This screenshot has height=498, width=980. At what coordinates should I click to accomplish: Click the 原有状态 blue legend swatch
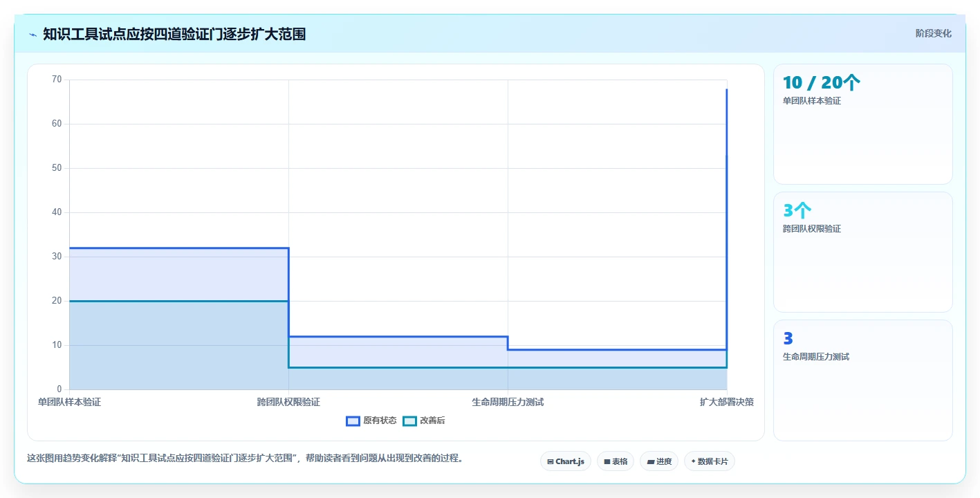tap(353, 421)
